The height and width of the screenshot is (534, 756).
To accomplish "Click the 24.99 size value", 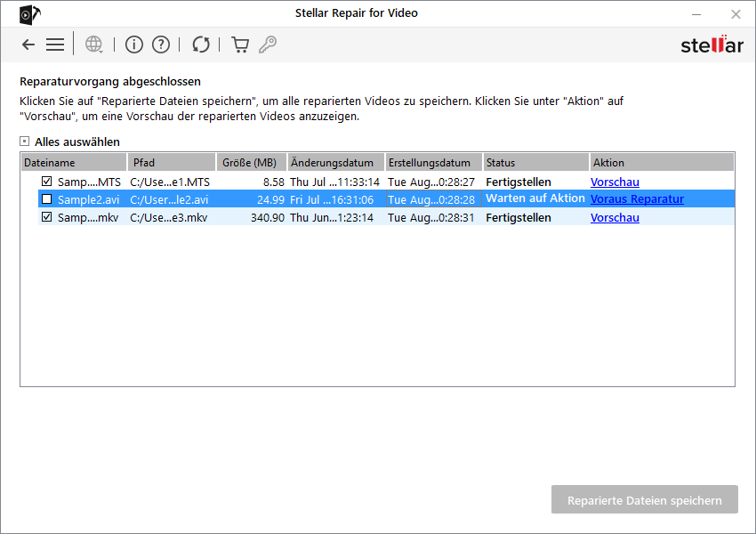I will coord(270,199).
